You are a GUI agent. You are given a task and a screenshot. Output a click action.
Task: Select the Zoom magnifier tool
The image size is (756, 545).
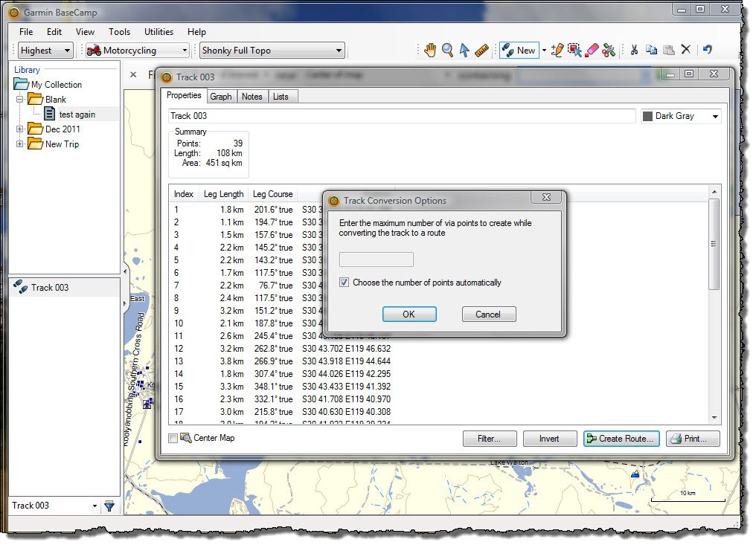coord(447,50)
